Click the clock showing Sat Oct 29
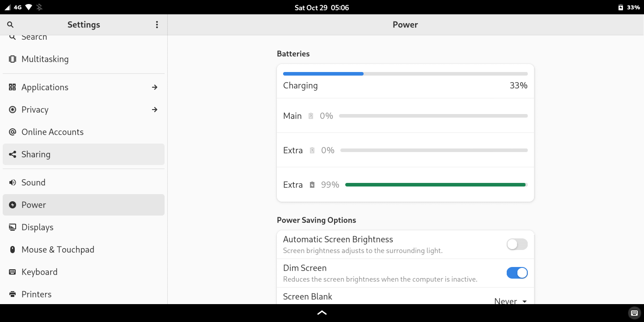 pyautogui.click(x=322, y=8)
